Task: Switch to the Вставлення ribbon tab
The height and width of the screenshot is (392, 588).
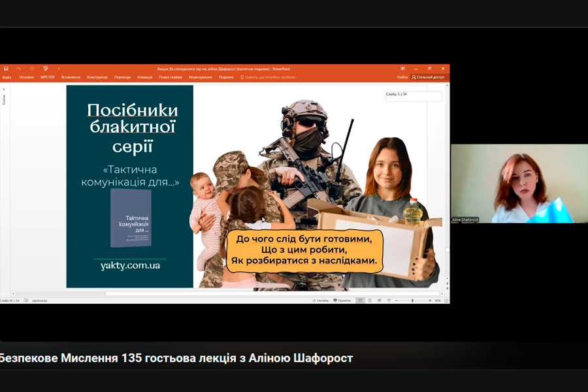Action: click(71, 77)
